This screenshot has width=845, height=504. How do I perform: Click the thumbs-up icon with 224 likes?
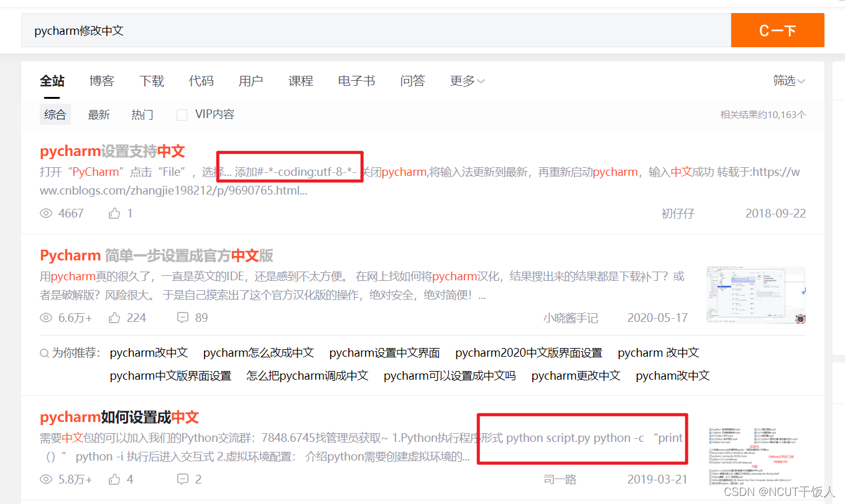point(114,318)
